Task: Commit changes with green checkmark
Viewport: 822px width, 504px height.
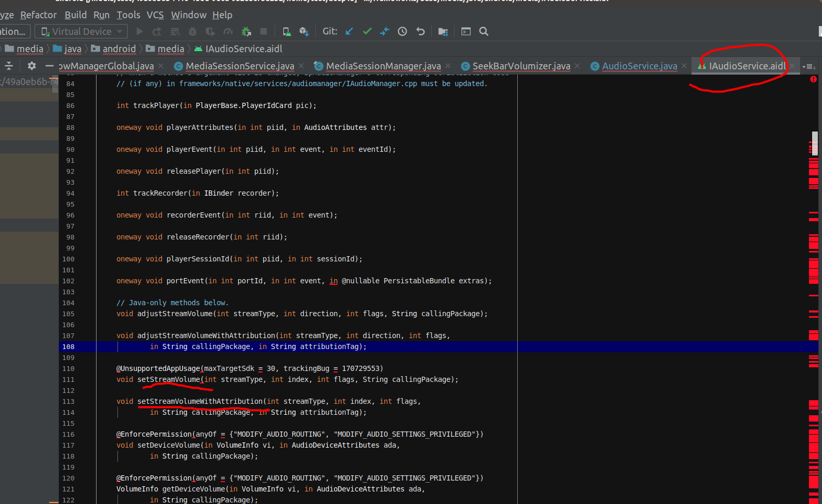Action: (x=367, y=31)
